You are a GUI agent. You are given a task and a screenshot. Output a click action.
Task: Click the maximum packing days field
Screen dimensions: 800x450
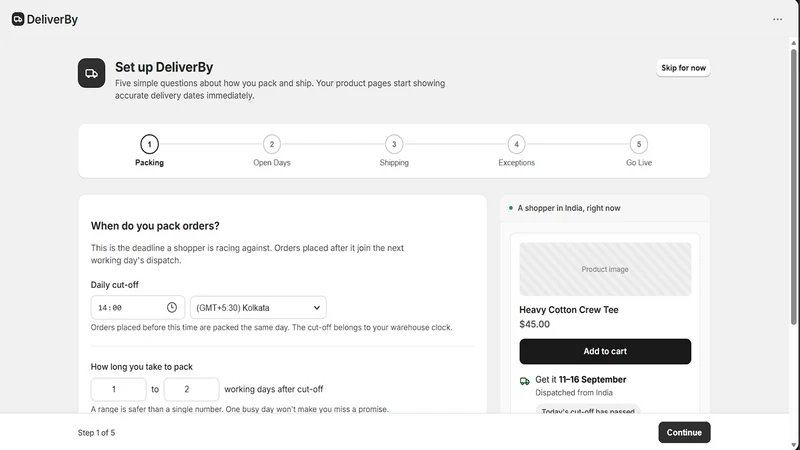(191, 389)
